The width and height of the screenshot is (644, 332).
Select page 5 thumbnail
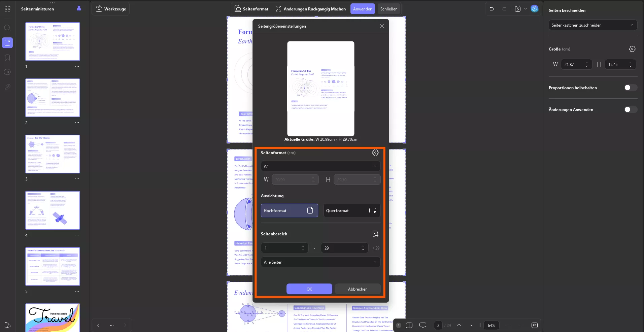click(x=53, y=266)
